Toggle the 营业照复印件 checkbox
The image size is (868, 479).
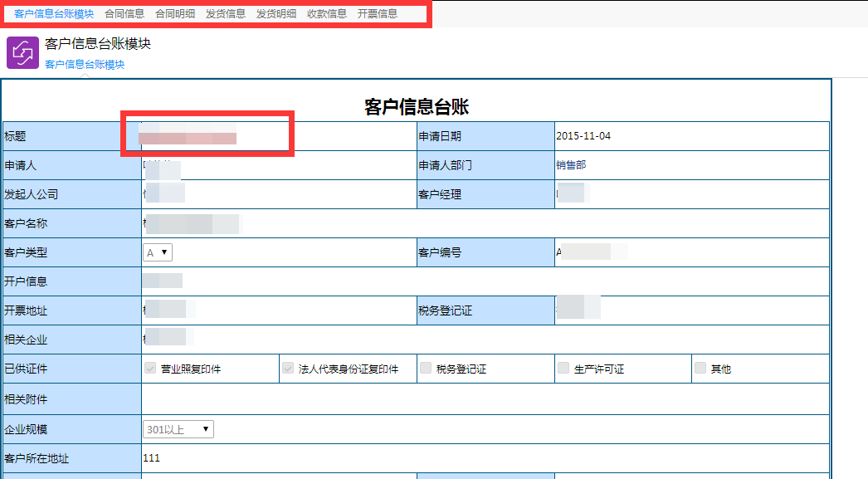[150, 369]
